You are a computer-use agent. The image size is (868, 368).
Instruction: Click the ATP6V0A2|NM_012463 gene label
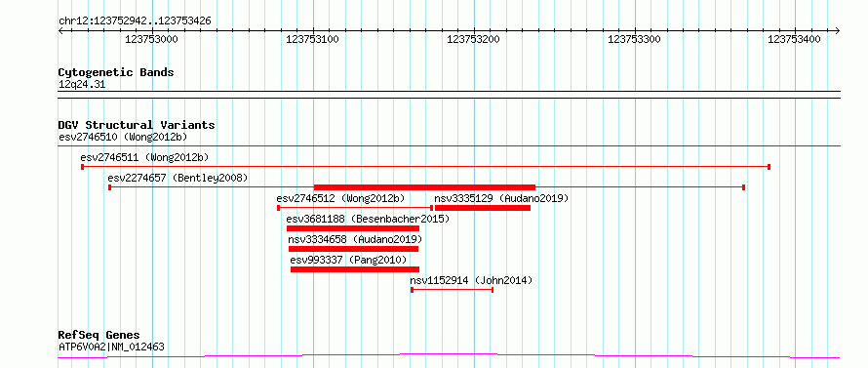click(111, 348)
